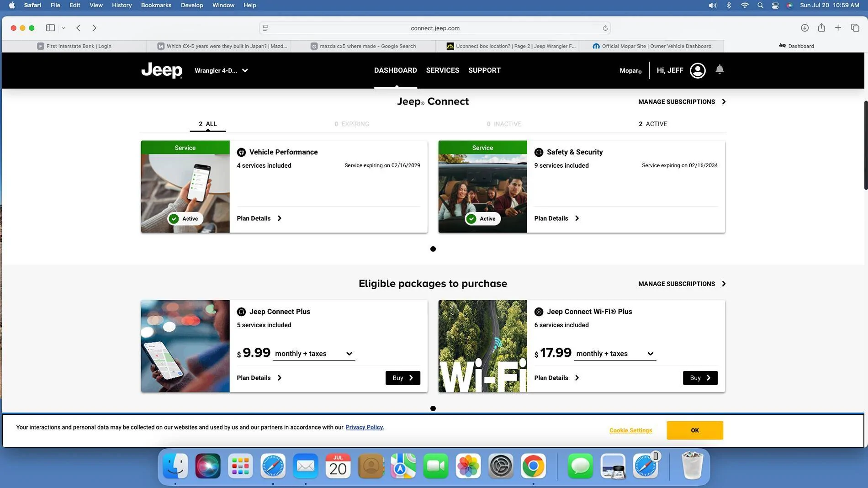Open Safari Bookmarks menu

click(156, 5)
